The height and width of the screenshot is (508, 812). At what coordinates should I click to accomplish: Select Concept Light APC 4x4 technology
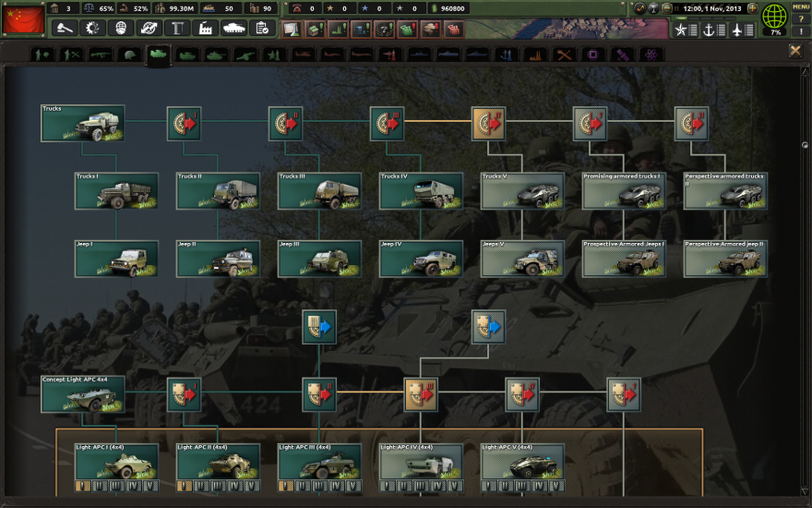[83, 394]
